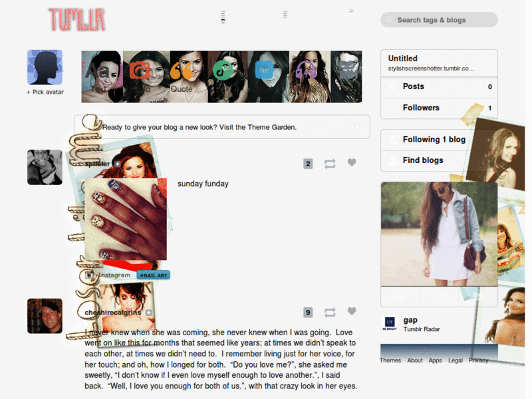Click the Find blogs person icon

pyautogui.click(x=392, y=160)
